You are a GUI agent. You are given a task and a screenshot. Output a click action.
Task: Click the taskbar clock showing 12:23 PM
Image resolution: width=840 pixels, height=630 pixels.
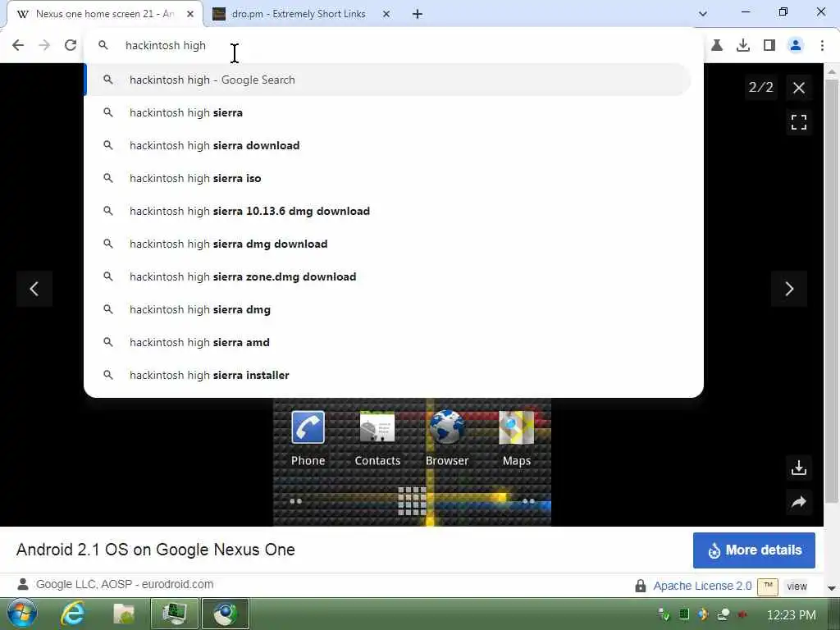792,615
